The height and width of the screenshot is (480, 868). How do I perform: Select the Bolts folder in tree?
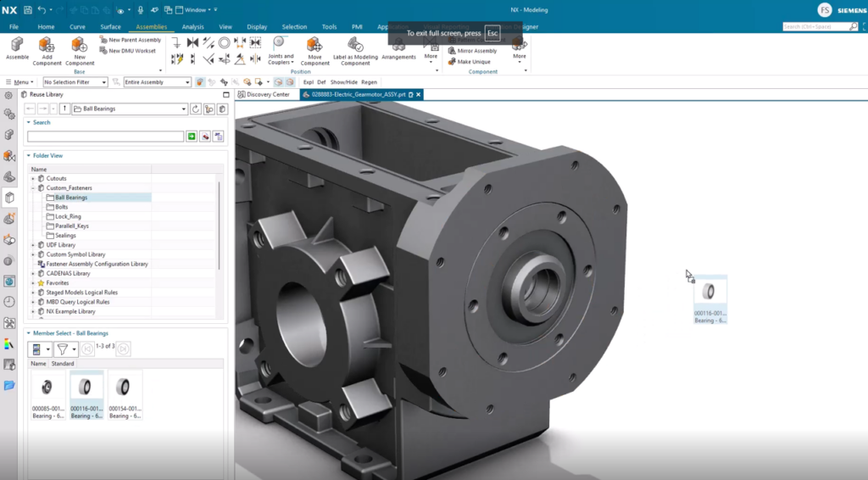[x=62, y=207]
